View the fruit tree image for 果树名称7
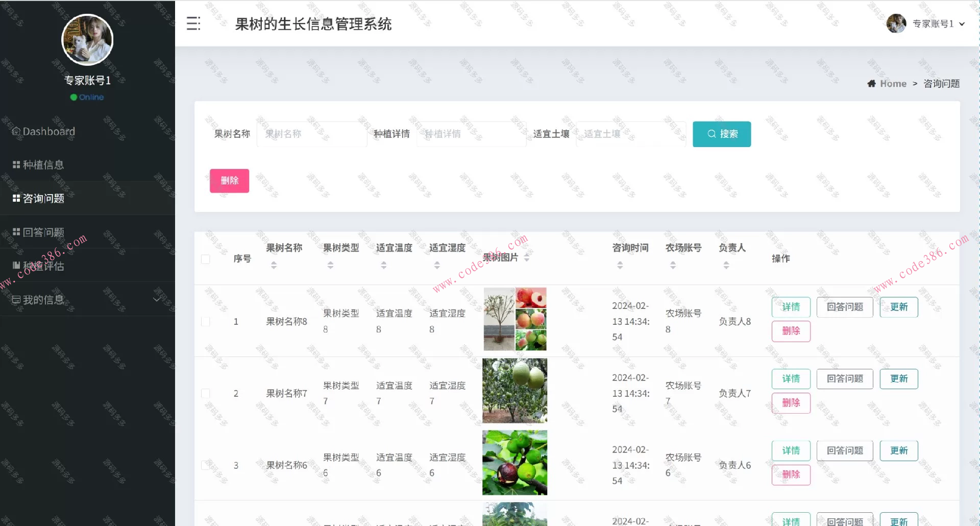980x526 pixels. click(x=514, y=390)
